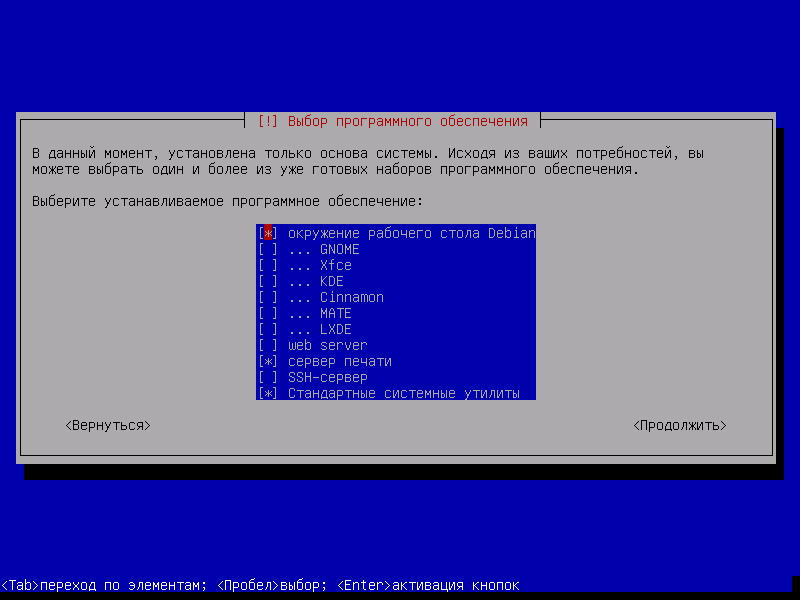Screen dimensions: 800x600
Task: Check the GNOME desktop checkbox
Action: pyautogui.click(x=268, y=249)
